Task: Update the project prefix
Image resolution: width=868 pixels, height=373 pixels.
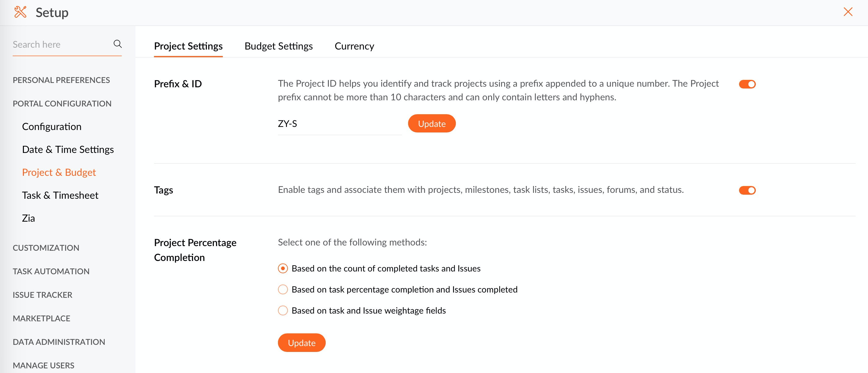Action: [432, 124]
